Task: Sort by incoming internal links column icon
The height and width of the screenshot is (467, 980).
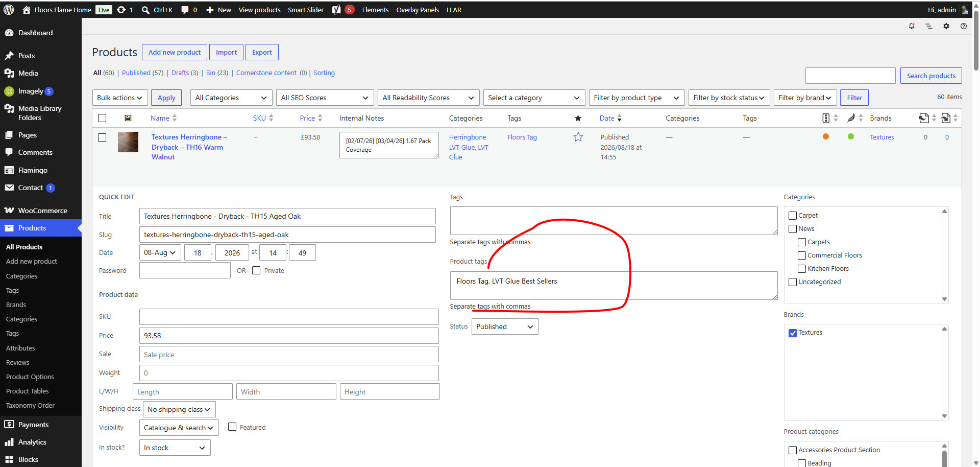Action: (x=945, y=118)
